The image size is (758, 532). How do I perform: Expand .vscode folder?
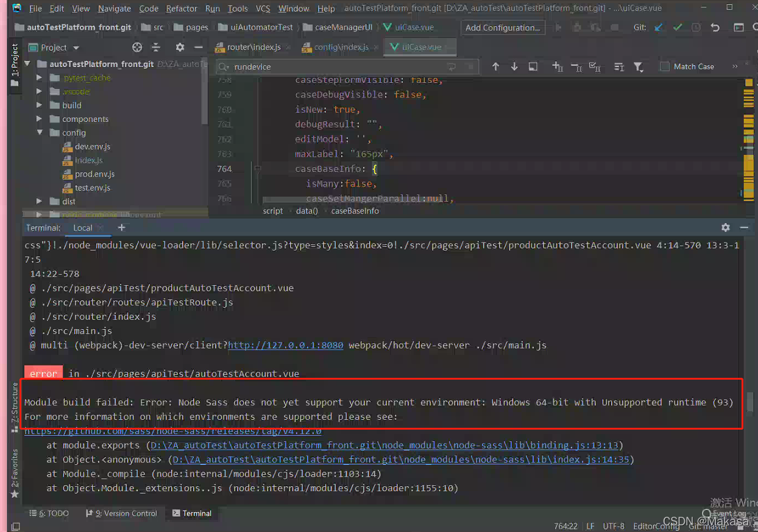[39, 91]
